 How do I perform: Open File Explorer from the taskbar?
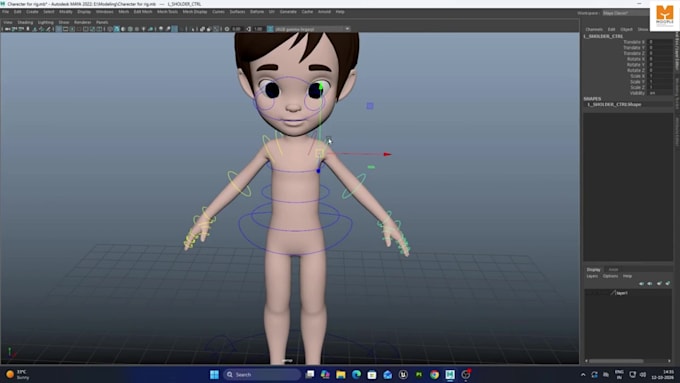click(341, 374)
